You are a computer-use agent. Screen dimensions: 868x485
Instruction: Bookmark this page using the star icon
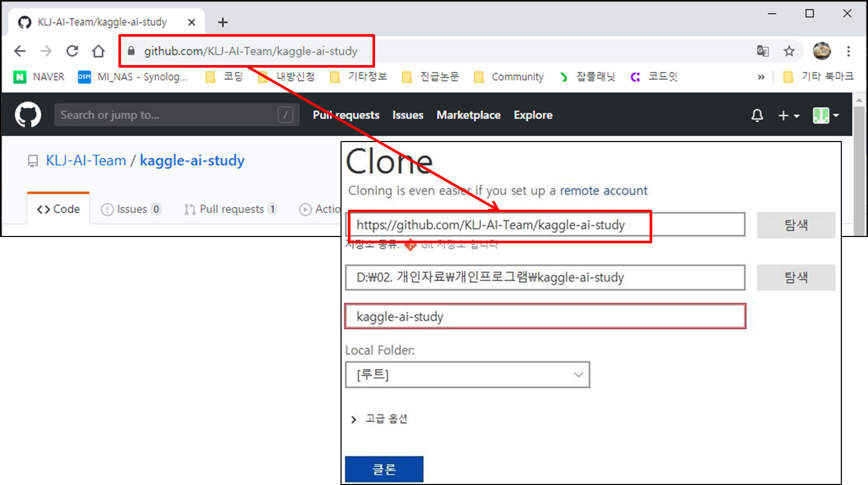tap(789, 51)
